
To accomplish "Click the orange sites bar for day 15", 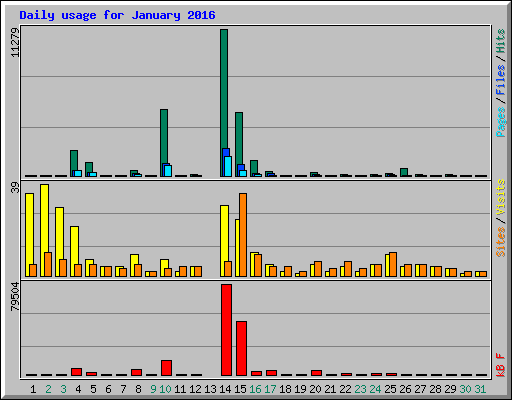I will [x=243, y=235].
